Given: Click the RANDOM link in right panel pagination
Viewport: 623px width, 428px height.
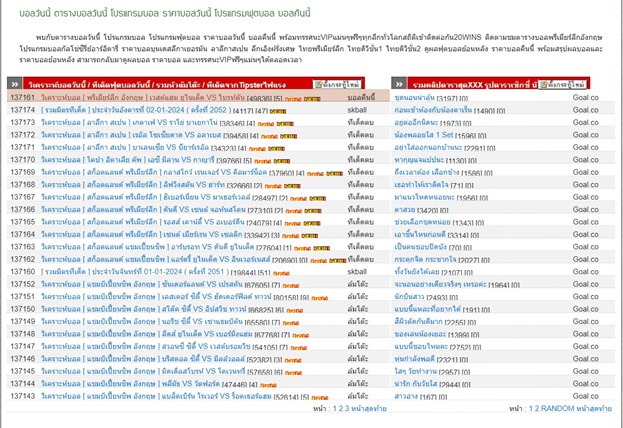Looking at the screenshot, I should (x=558, y=409).
